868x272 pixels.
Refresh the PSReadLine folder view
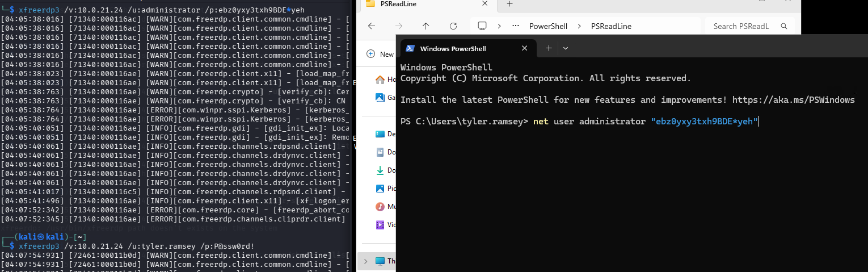[453, 26]
